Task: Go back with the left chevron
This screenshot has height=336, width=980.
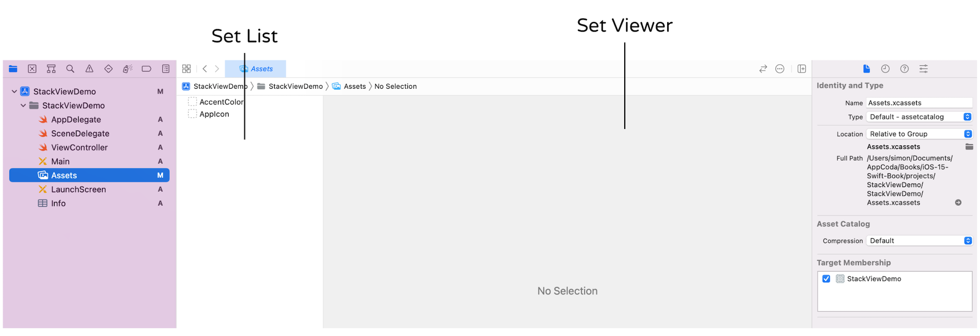Action: coord(205,69)
